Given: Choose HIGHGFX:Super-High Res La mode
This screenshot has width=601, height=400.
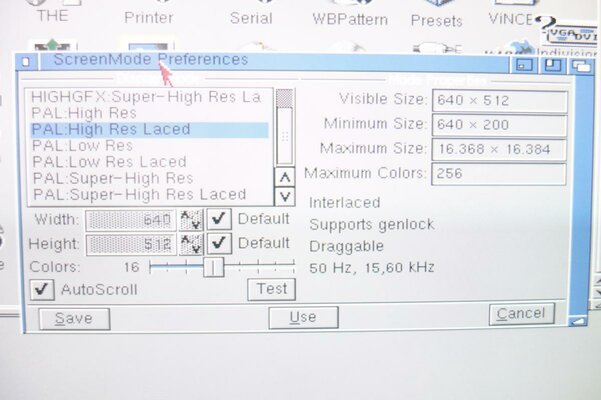Looking at the screenshot, I should click(x=145, y=97).
